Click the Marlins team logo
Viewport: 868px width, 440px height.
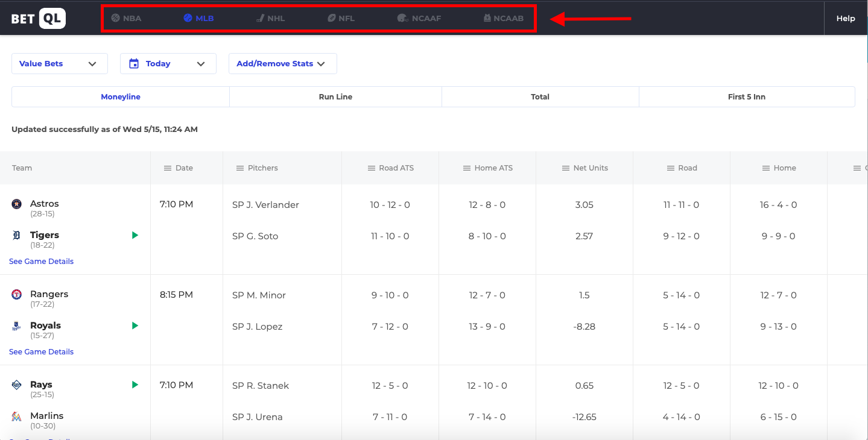pyautogui.click(x=16, y=416)
